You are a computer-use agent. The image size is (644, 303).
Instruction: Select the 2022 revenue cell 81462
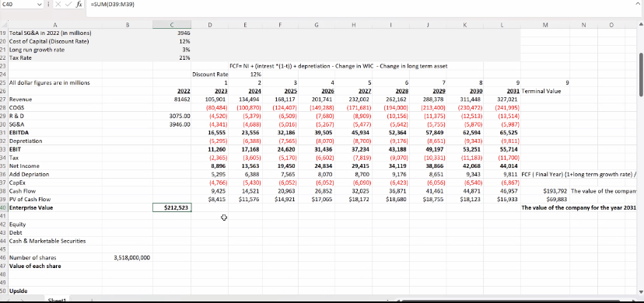click(172, 99)
